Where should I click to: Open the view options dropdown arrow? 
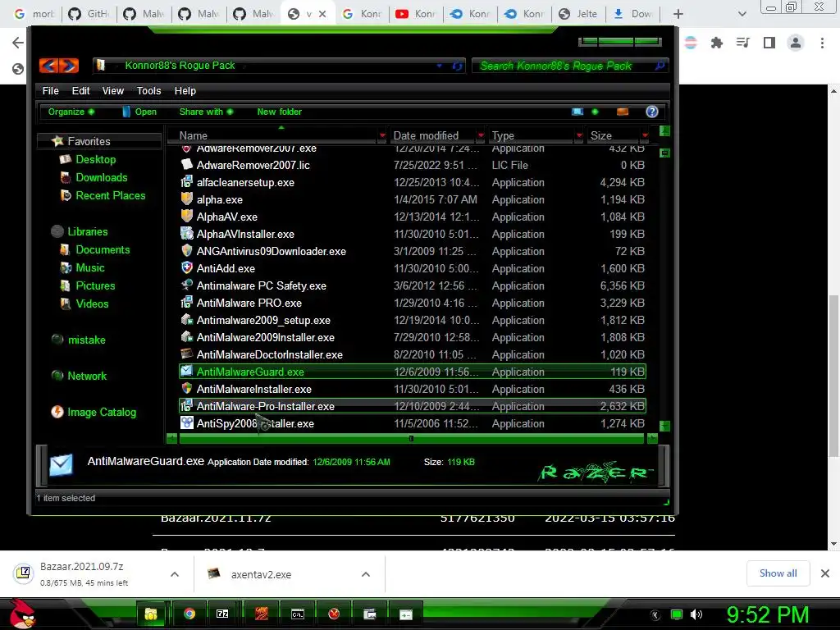595,112
